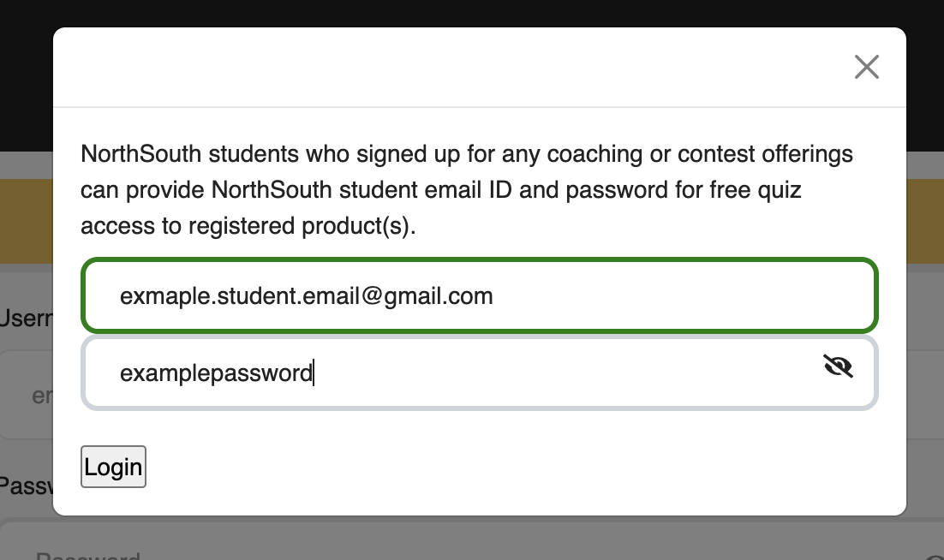Select the background Username label left of dialog
The width and height of the screenshot is (944, 560).
coord(24,319)
